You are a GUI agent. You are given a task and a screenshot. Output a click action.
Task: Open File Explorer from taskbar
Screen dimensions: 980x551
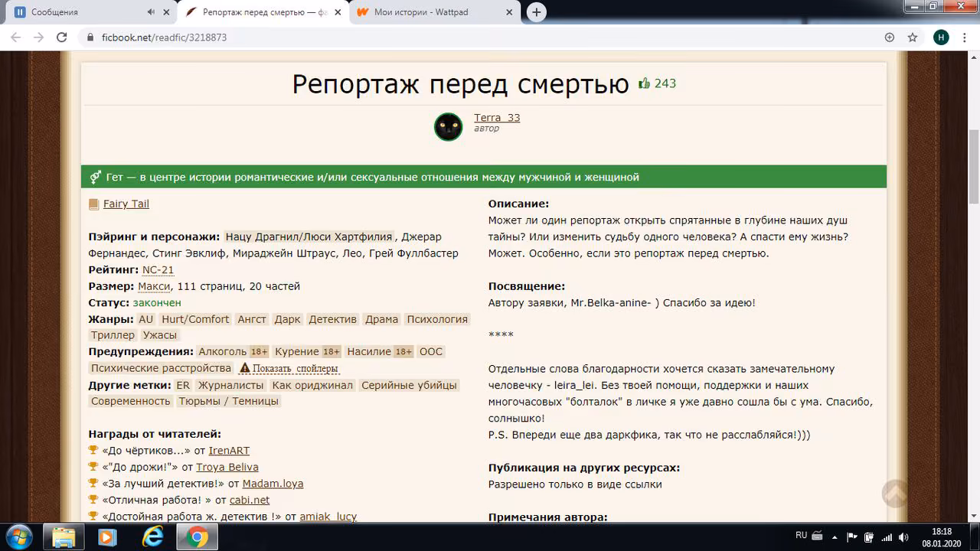pos(64,537)
